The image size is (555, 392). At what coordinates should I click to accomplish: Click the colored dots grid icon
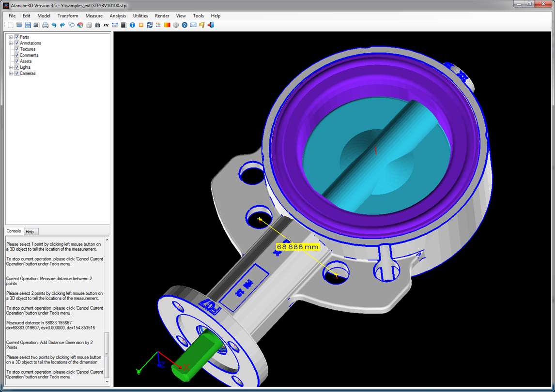click(x=158, y=25)
